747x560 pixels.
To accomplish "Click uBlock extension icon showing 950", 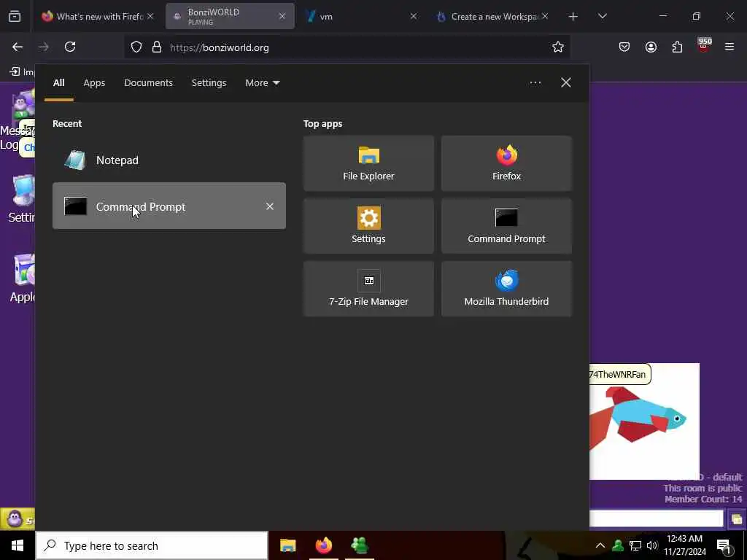I will 704,46.
